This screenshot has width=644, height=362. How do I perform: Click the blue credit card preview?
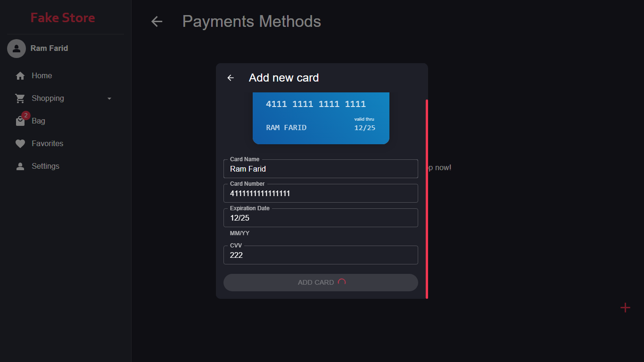tap(321, 118)
